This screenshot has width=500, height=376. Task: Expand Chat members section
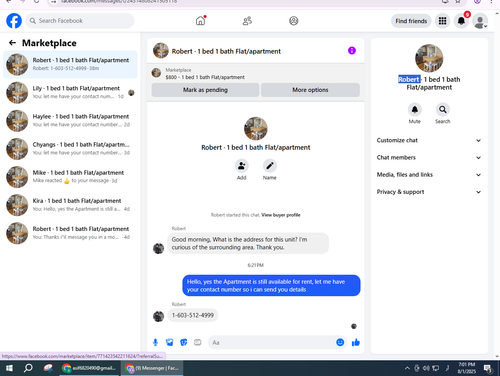coord(429,158)
